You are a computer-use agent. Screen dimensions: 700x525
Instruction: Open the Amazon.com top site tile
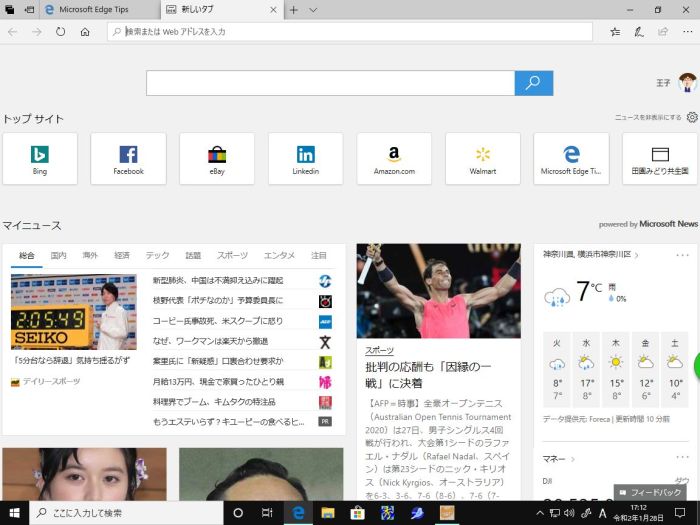tap(394, 159)
